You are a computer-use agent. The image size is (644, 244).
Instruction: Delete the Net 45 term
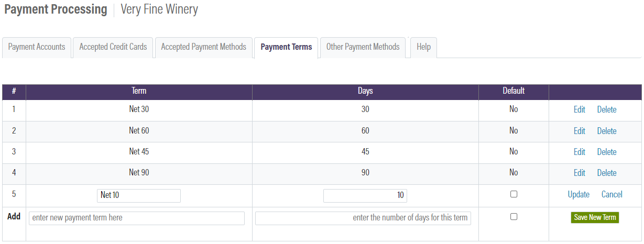pyautogui.click(x=607, y=152)
